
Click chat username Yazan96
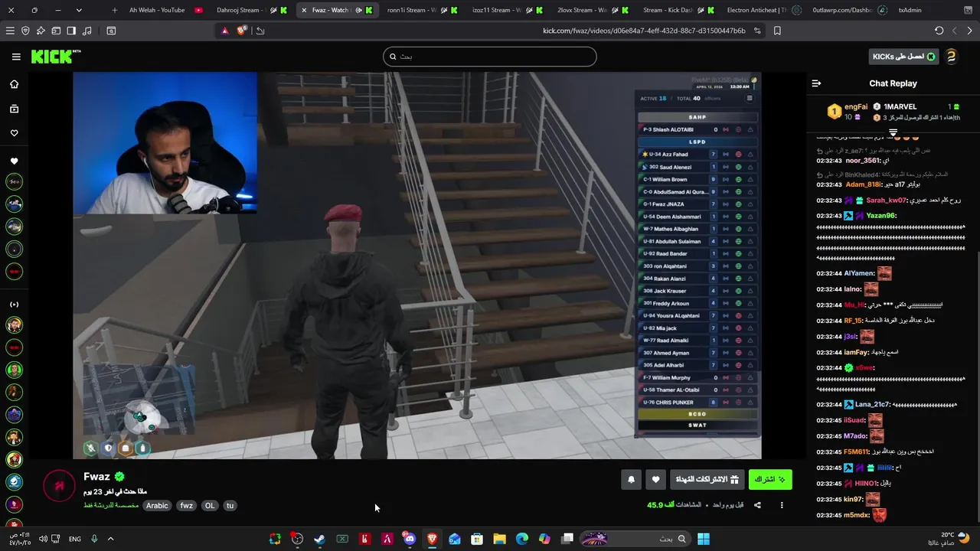[x=880, y=216]
